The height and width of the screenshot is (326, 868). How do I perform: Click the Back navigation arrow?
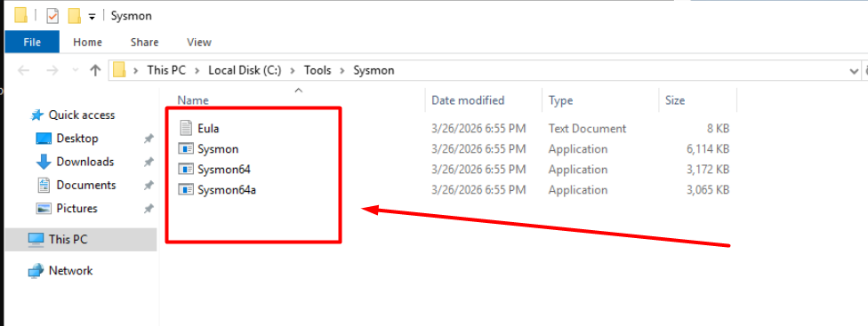click(x=23, y=70)
